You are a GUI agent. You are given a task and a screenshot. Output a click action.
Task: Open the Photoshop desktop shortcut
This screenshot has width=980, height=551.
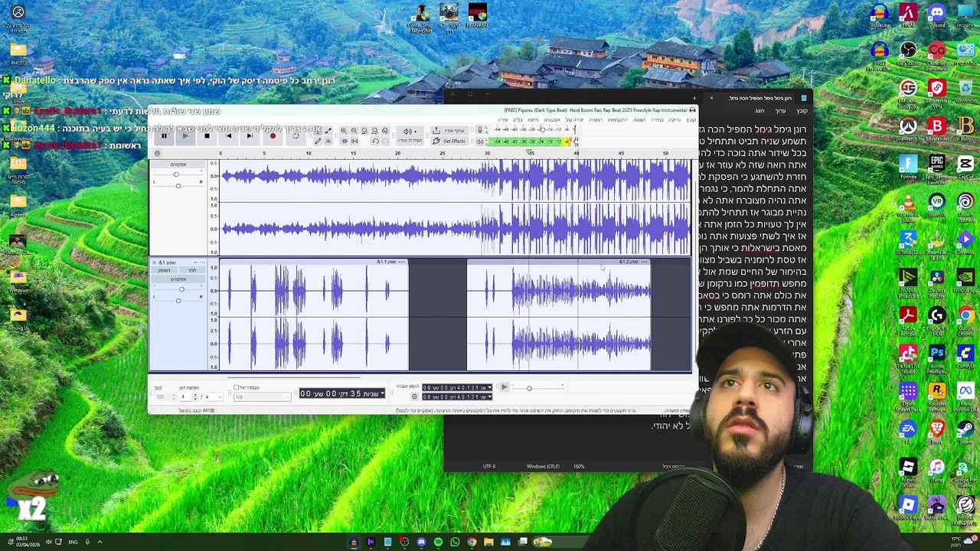(936, 357)
